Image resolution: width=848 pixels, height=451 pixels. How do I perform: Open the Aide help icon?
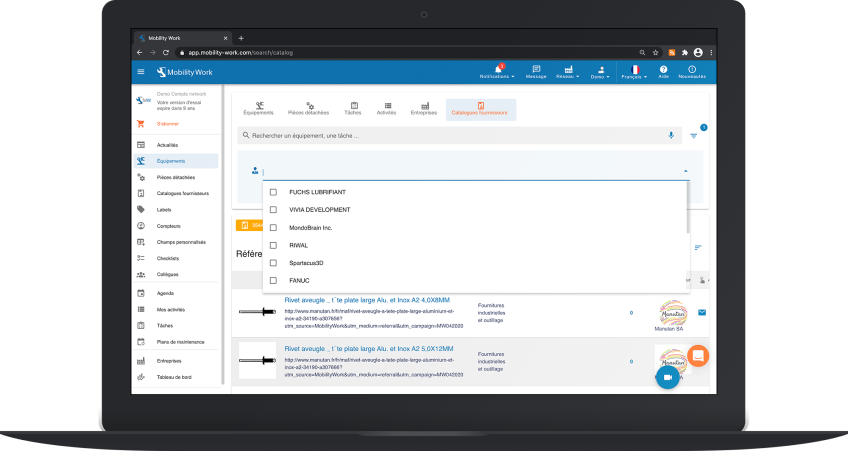click(x=664, y=72)
